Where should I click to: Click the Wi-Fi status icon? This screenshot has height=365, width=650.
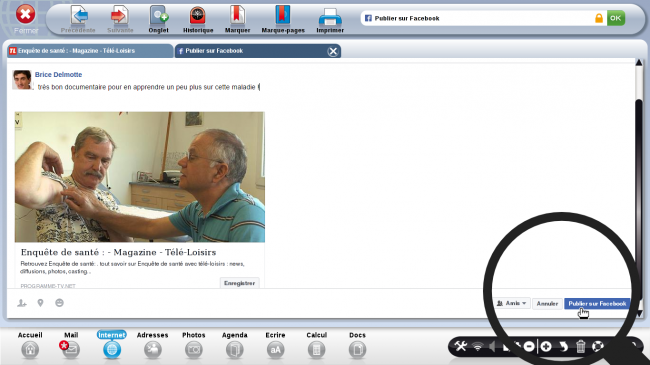(x=478, y=346)
